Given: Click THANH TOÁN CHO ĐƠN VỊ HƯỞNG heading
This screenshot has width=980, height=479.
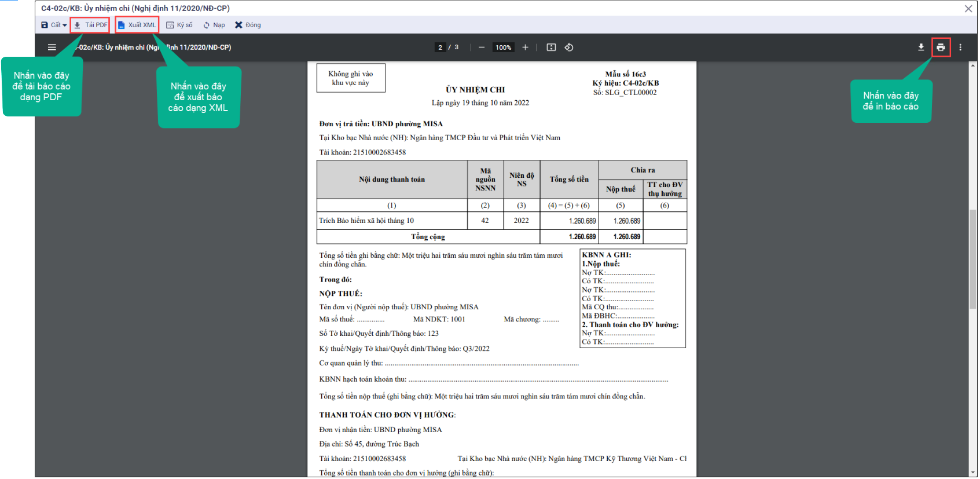Looking at the screenshot, I should tap(387, 415).
